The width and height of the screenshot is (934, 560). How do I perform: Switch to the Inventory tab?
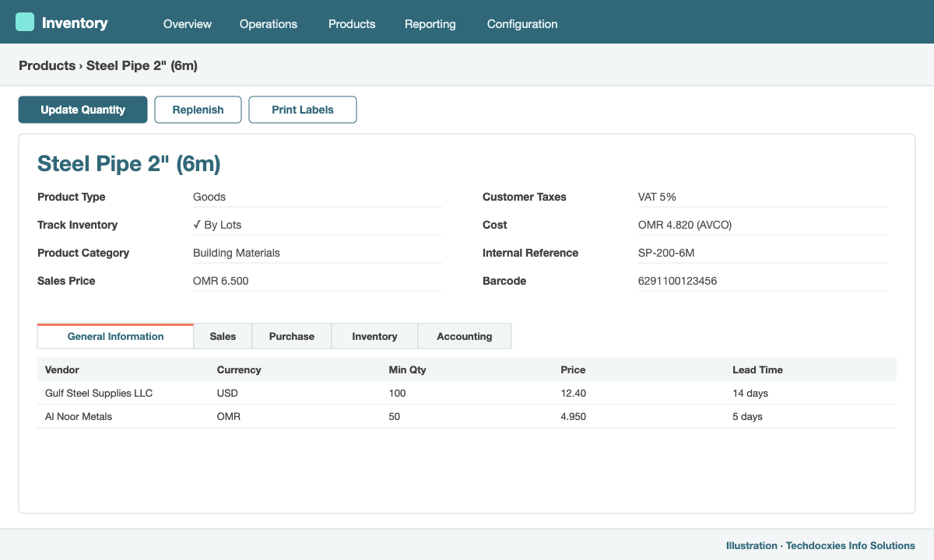click(x=374, y=336)
